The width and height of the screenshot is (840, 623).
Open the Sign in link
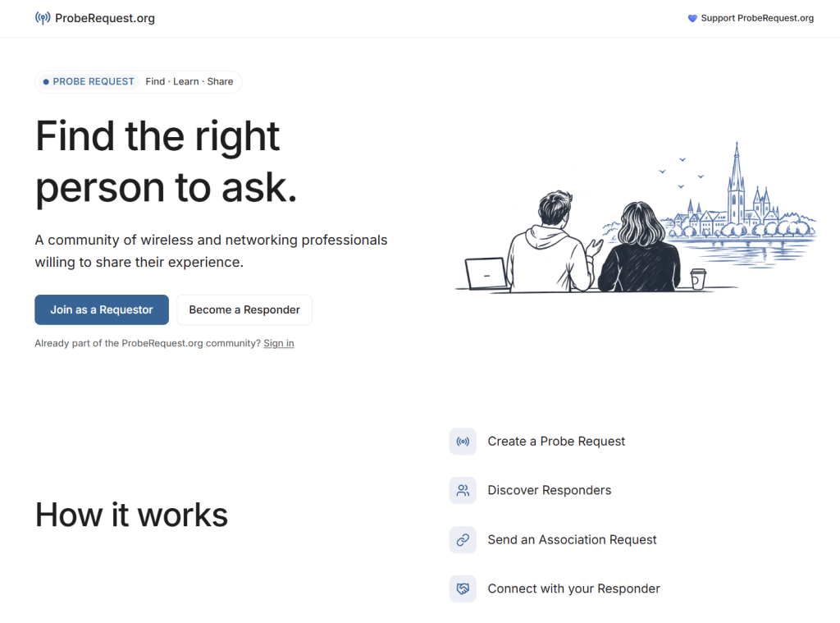279,343
